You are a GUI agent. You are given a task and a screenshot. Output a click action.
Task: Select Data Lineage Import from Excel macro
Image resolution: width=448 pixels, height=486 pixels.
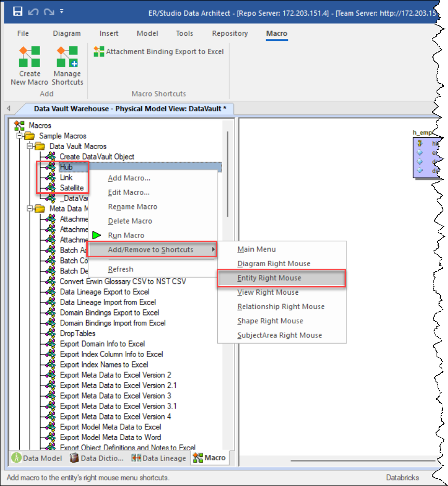pyautogui.click(x=108, y=302)
